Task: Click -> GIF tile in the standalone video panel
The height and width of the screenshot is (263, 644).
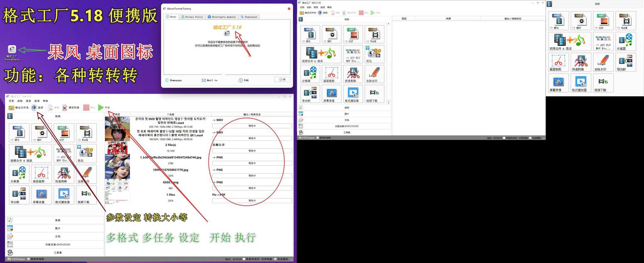Action: [603, 21]
